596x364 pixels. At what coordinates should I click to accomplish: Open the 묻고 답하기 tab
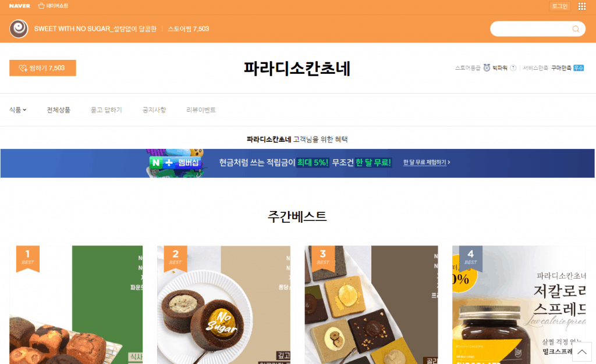106,110
